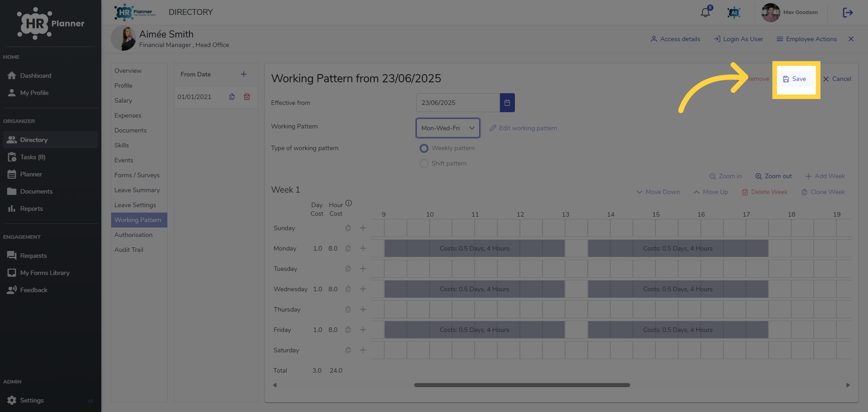
Task: Select the Weekly pattern radio option
Action: 424,148
